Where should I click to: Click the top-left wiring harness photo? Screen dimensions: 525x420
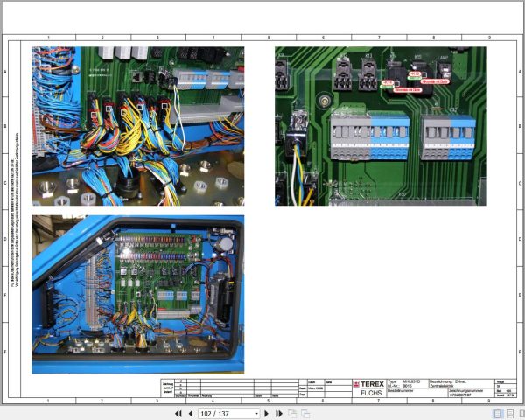(138, 126)
